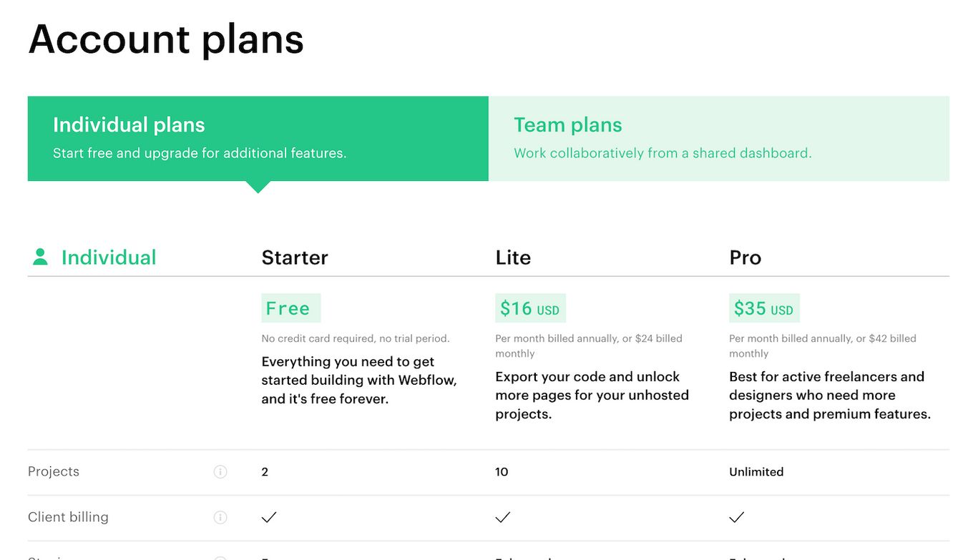The image size is (973, 560).
Task: Click the Lite client billing checkmark
Action: pyautogui.click(x=503, y=517)
